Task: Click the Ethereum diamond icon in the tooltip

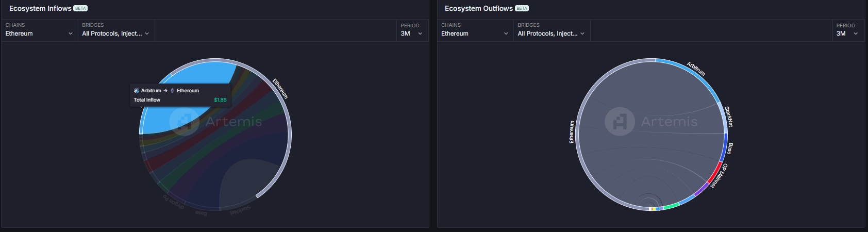Action: coord(172,91)
